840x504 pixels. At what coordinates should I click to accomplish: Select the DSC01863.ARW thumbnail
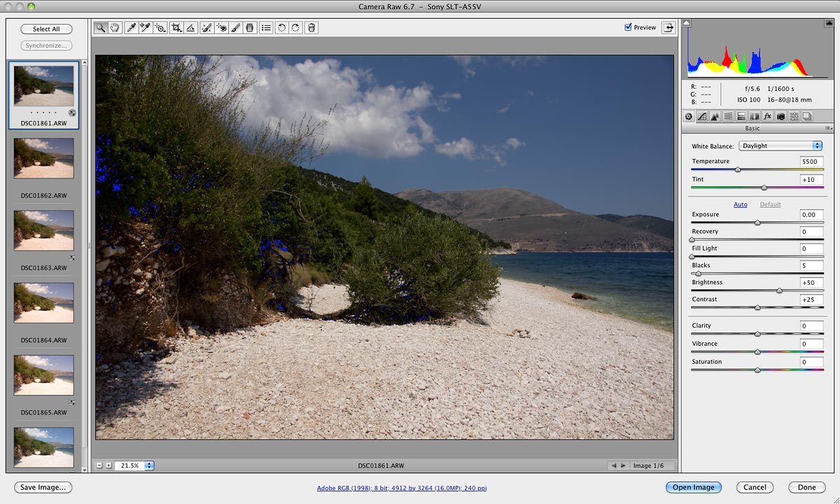point(43,231)
